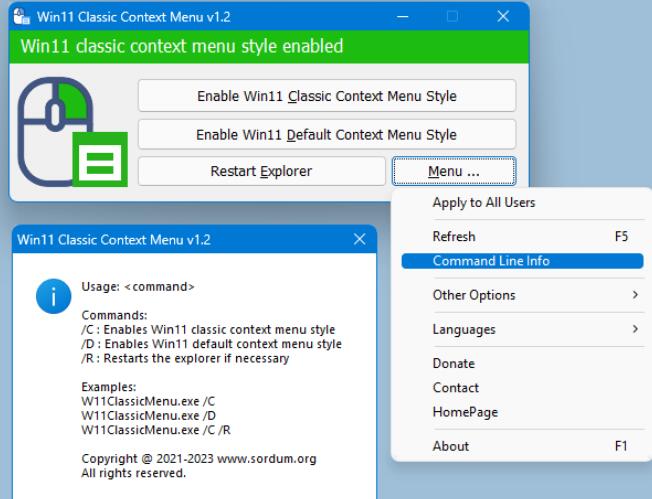Choose Apply to All Users
This screenshot has height=499, width=652.
(522, 203)
